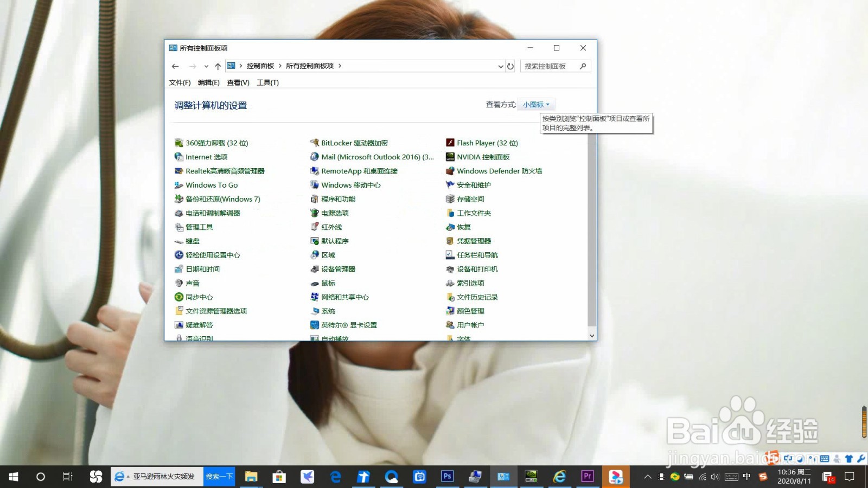Image resolution: width=868 pixels, height=488 pixels.
Task: Open 设备管理器 link
Action: click(x=339, y=269)
